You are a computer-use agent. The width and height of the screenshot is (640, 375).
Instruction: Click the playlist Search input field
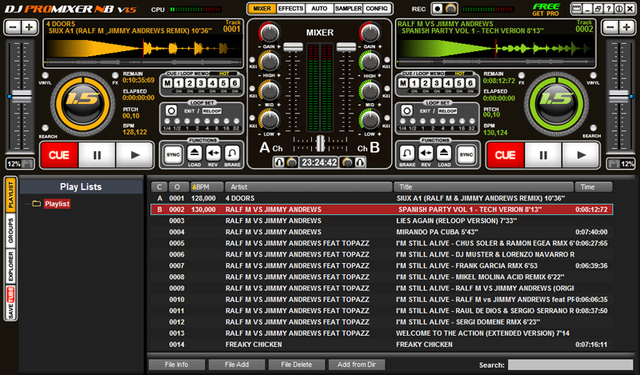point(570,365)
